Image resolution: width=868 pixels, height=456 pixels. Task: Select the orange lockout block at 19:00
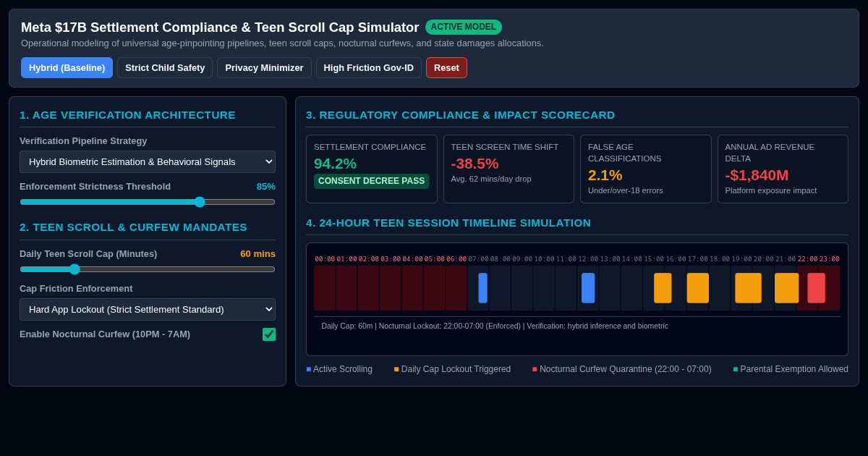[x=748, y=288]
